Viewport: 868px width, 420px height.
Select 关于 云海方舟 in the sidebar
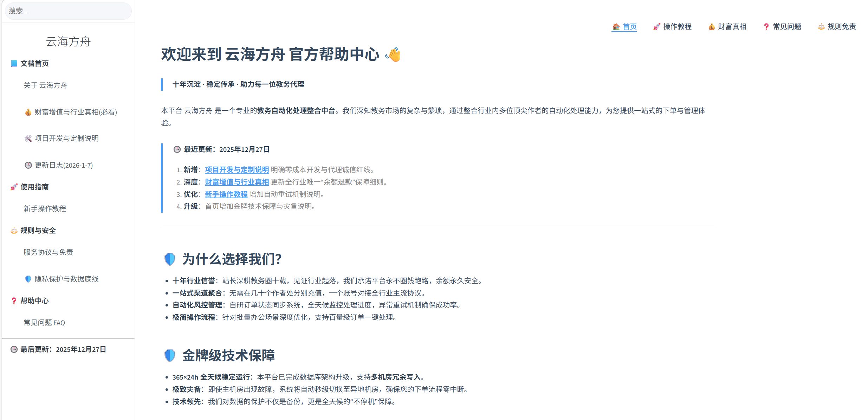(x=46, y=85)
